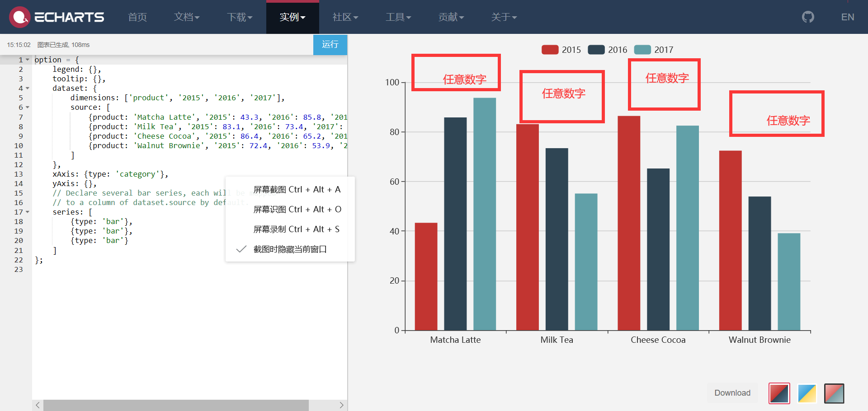Click the 运行 run button

click(330, 45)
